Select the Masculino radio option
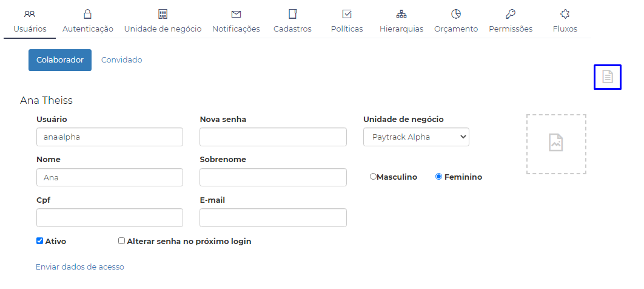 [374, 177]
